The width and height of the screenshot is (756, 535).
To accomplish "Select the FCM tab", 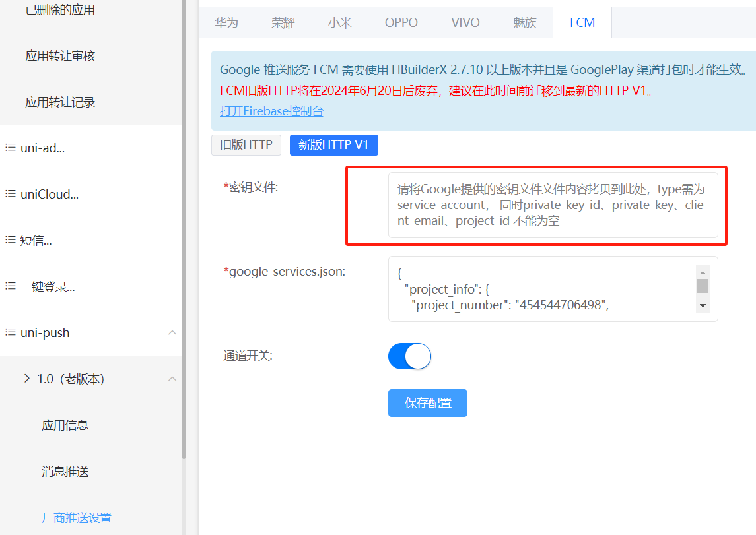I will tap(582, 22).
